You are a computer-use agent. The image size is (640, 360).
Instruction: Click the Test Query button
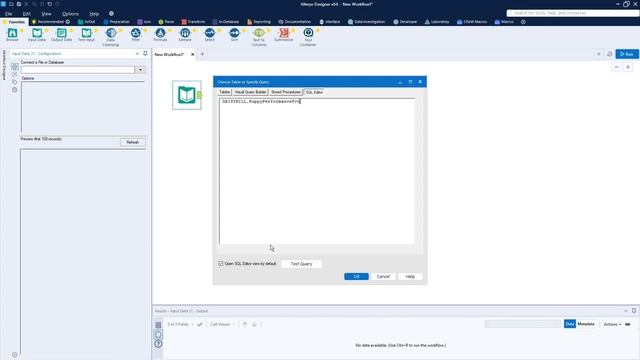point(301,264)
